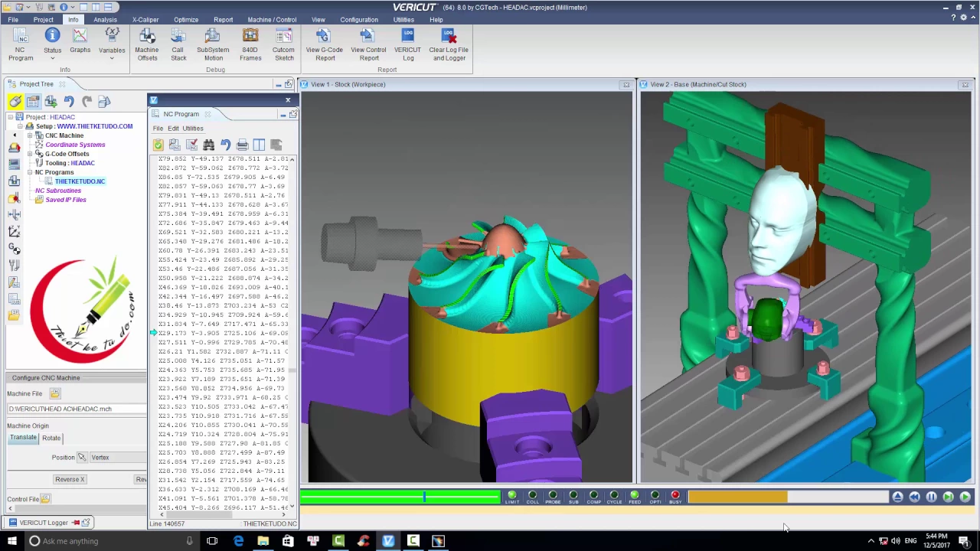
Task: Click the green progress bar
Action: click(400, 497)
